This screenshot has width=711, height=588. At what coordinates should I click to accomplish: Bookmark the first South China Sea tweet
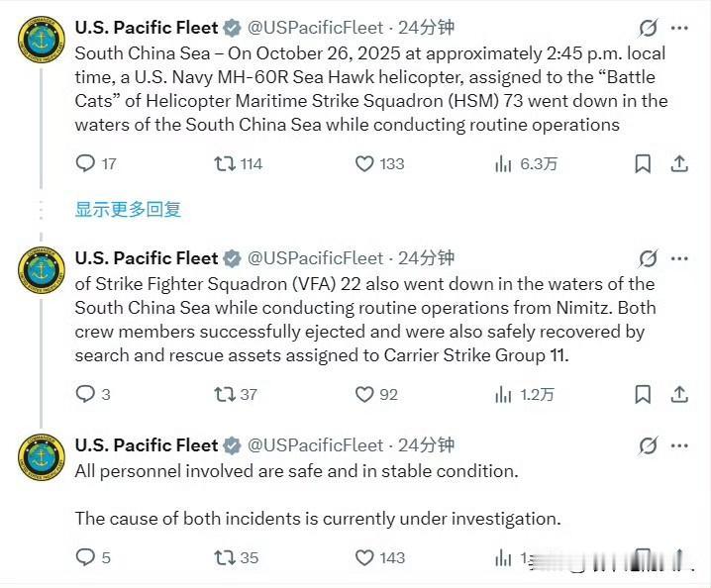coord(643,163)
